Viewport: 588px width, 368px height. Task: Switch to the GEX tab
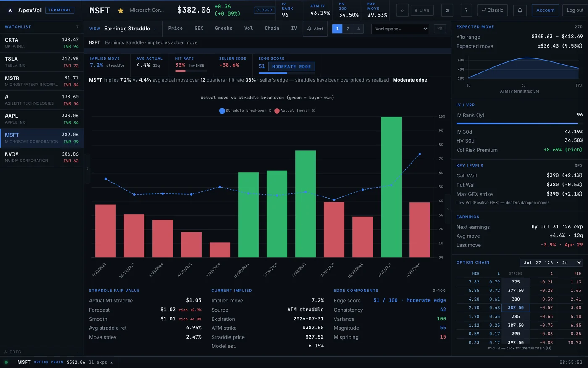[199, 28]
